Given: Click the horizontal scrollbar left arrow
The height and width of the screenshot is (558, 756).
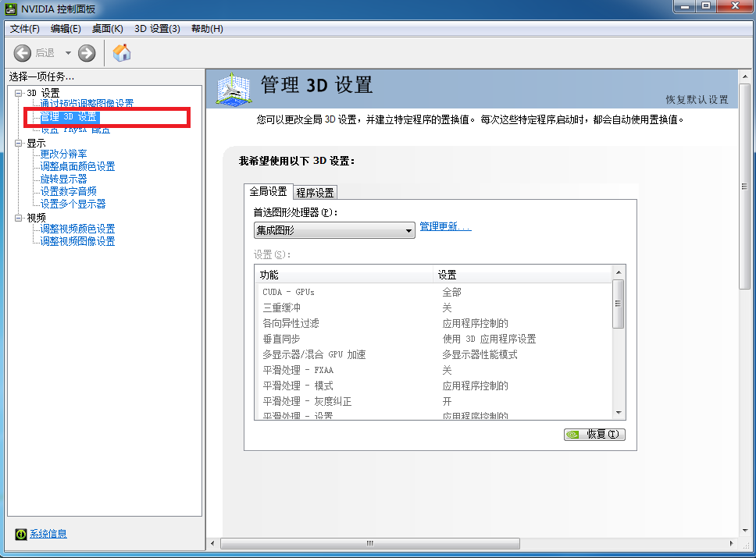Looking at the screenshot, I should click(212, 543).
